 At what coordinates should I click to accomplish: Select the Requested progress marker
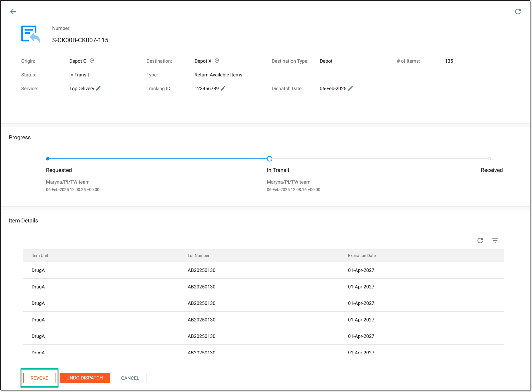pos(48,159)
